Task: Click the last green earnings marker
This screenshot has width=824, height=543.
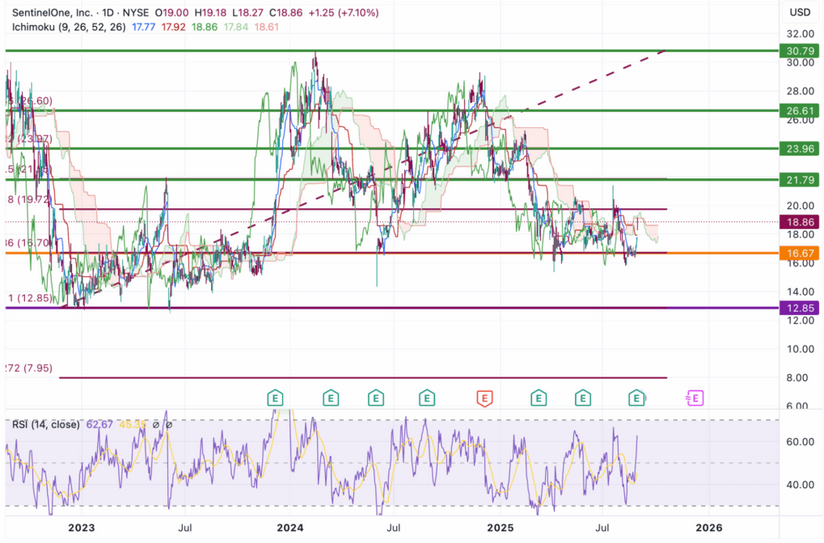Action: coord(636,398)
